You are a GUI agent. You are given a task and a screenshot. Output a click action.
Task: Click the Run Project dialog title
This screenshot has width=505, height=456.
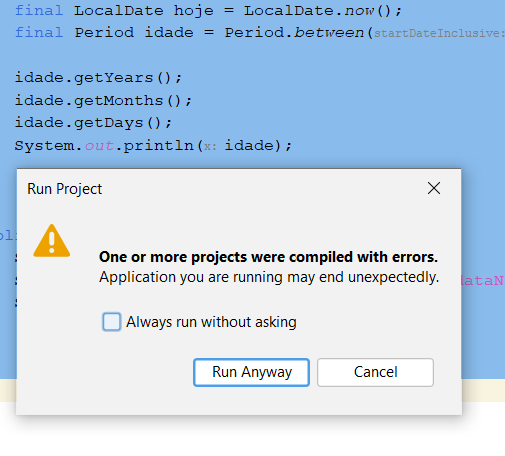65,189
